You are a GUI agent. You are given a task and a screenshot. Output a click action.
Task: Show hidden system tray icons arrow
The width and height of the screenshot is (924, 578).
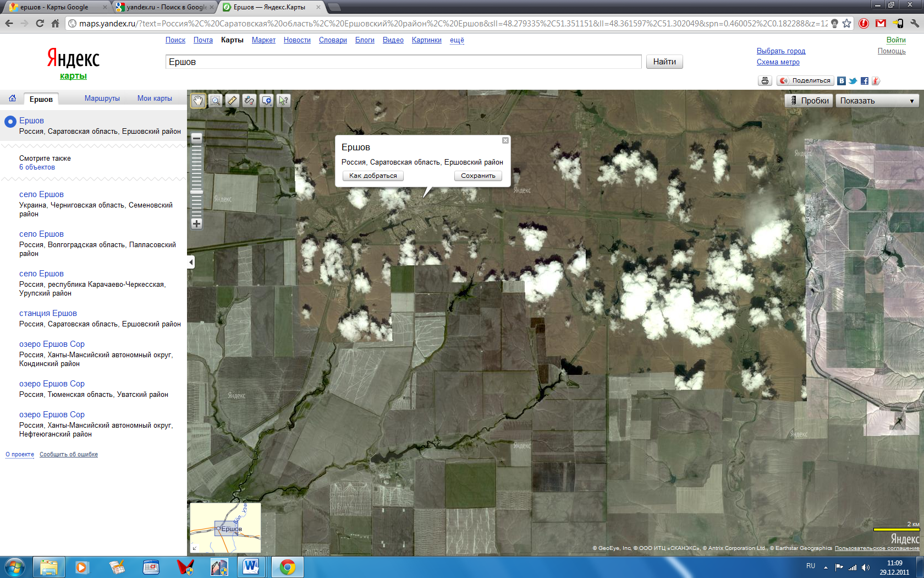click(826, 567)
